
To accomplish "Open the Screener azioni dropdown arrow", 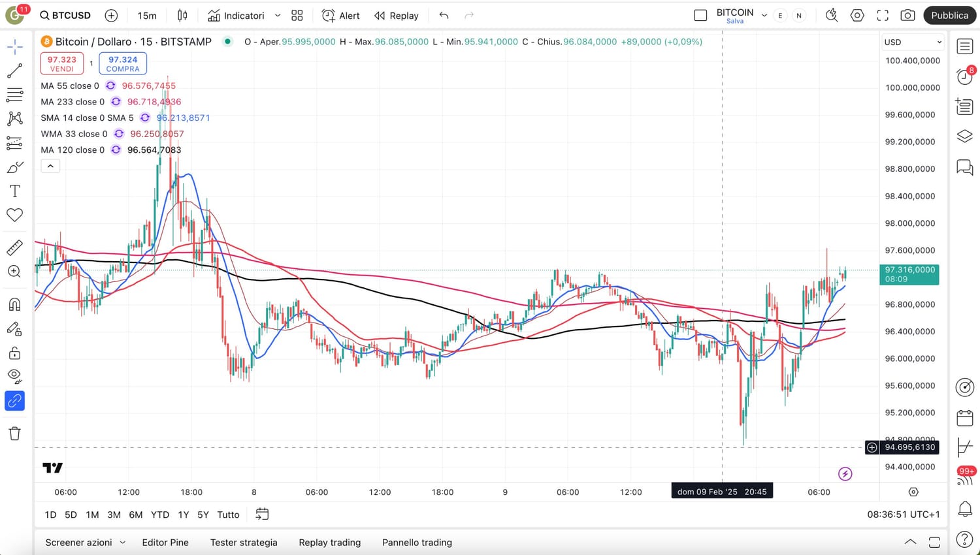I will click(x=122, y=543).
